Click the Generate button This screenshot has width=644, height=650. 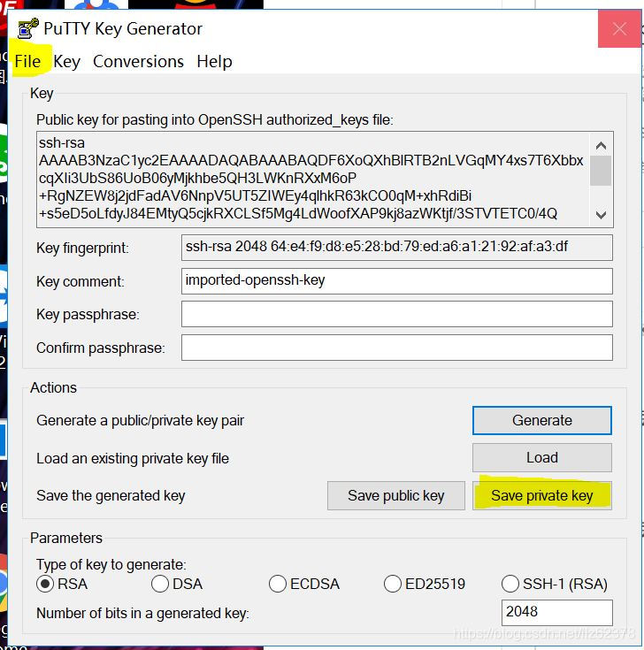(x=542, y=420)
